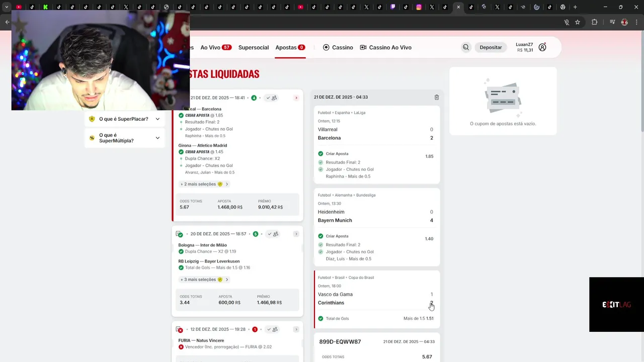This screenshot has height=362, width=644.
Task: Click the team name Corinthians
Action: pyautogui.click(x=331, y=303)
